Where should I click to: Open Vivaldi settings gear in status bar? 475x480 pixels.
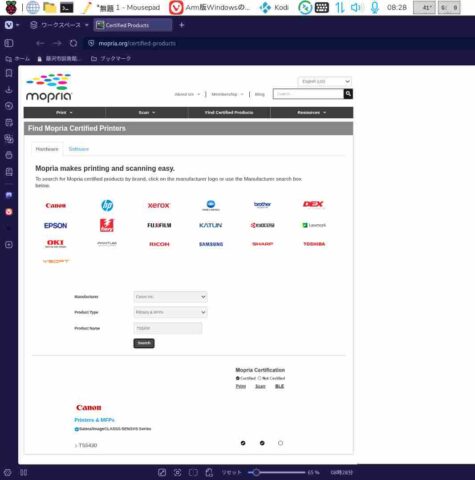point(8,472)
